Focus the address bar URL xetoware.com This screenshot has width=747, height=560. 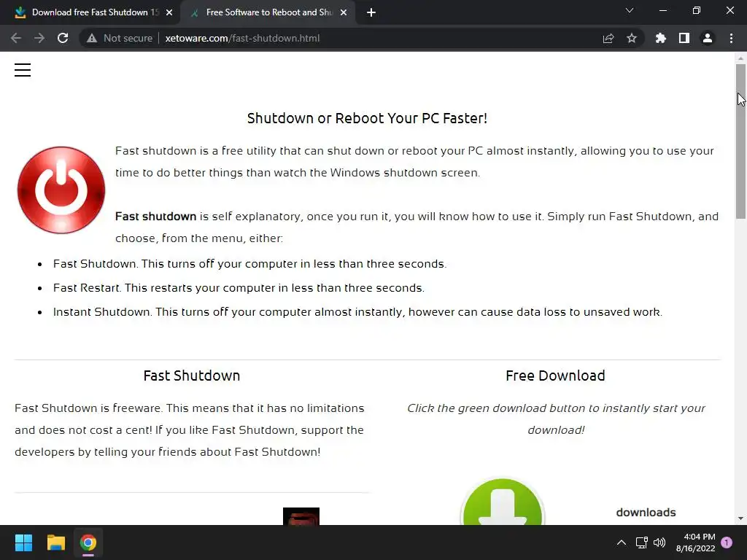pos(242,38)
